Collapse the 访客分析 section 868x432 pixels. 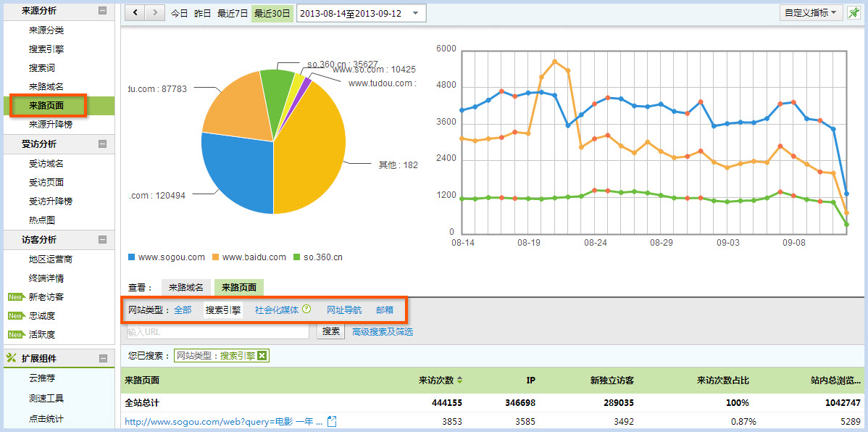[x=102, y=240]
